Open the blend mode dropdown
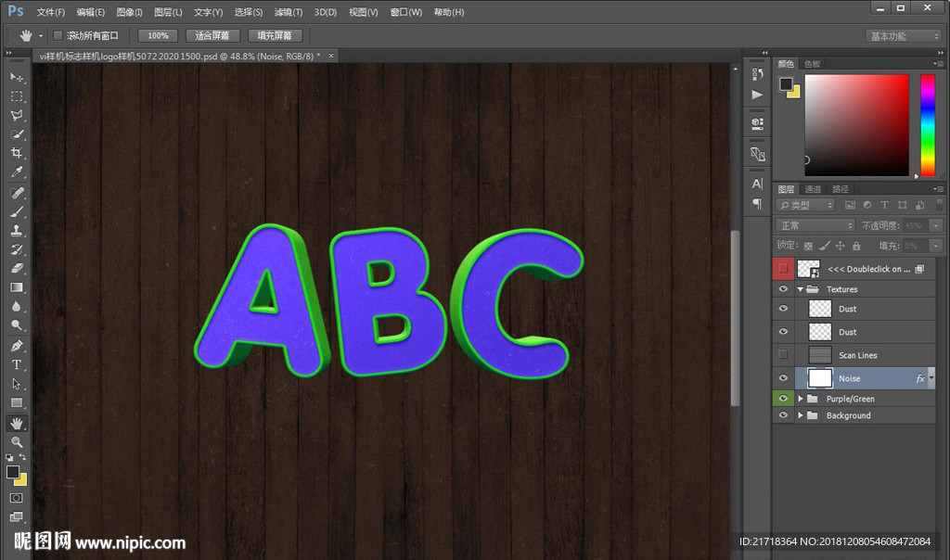950x560 pixels. [815, 225]
